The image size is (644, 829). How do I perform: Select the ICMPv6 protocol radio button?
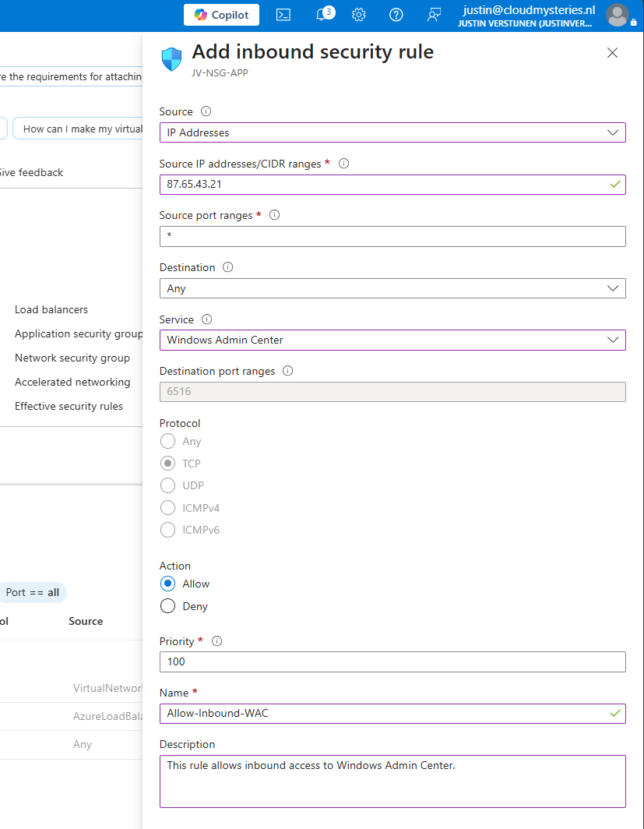tap(167, 530)
